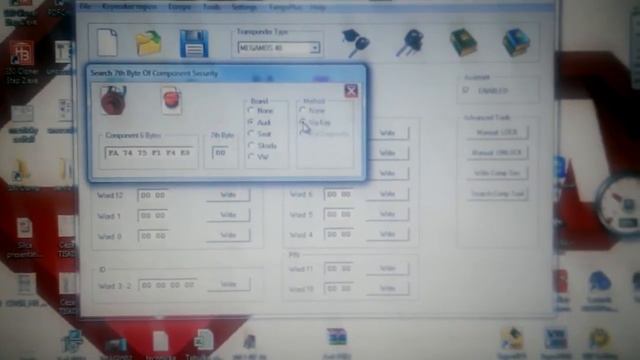Click Write button for Word 12
This screenshot has width=640, height=360.
[228, 195]
